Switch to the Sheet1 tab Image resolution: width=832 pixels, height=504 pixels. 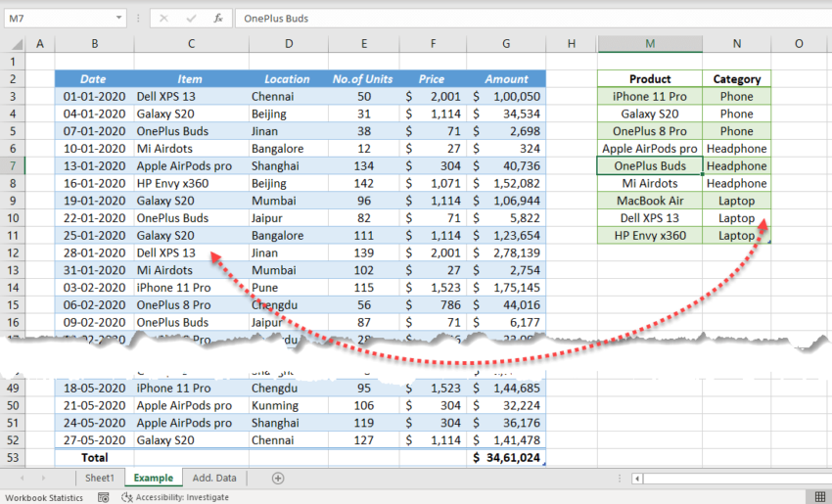pyautogui.click(x=100, y=478)
